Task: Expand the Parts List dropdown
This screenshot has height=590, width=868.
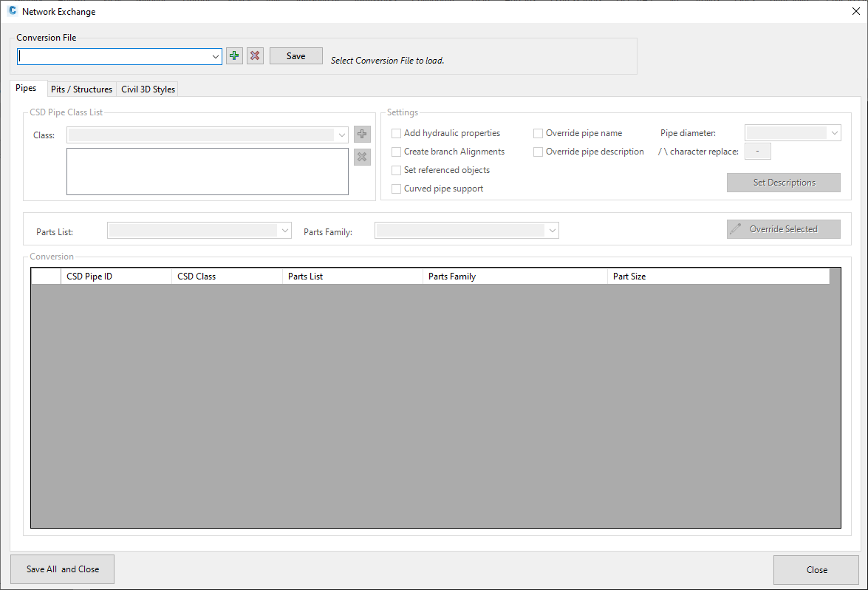Action: click(285, 231)
